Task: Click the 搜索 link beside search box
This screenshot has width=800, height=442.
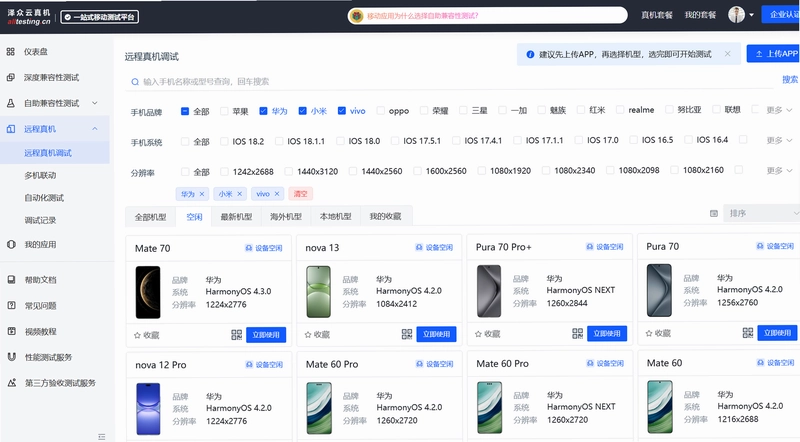Action: tap(790, 80)
